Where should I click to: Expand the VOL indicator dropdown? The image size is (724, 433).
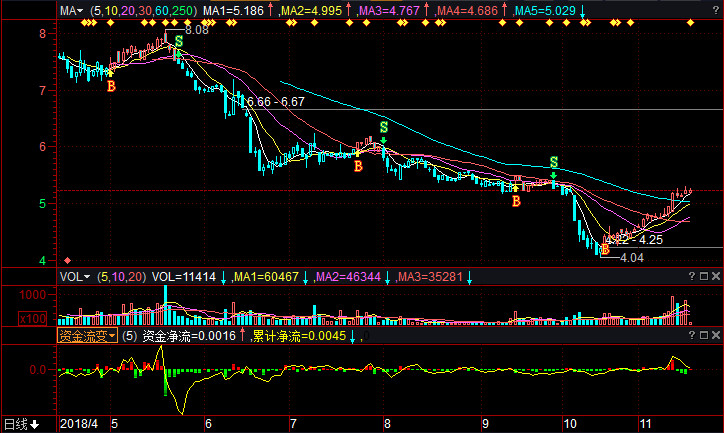point(76,276)
